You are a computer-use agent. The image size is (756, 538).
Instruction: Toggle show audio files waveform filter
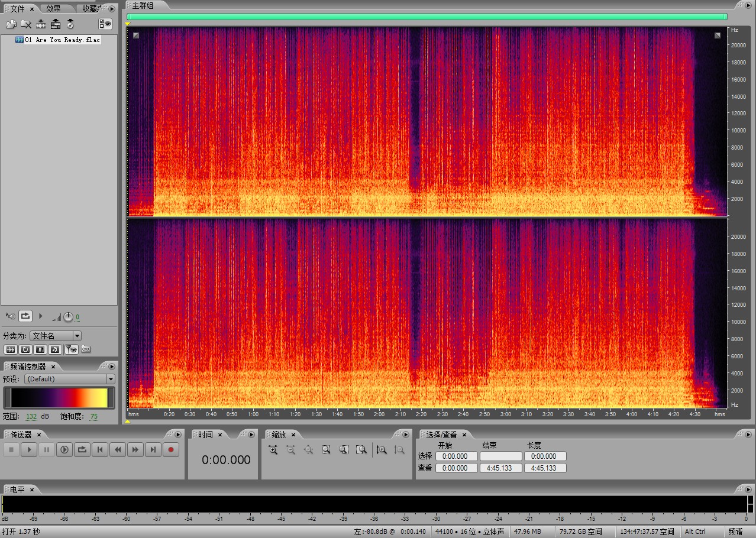[x=10, y=349]
